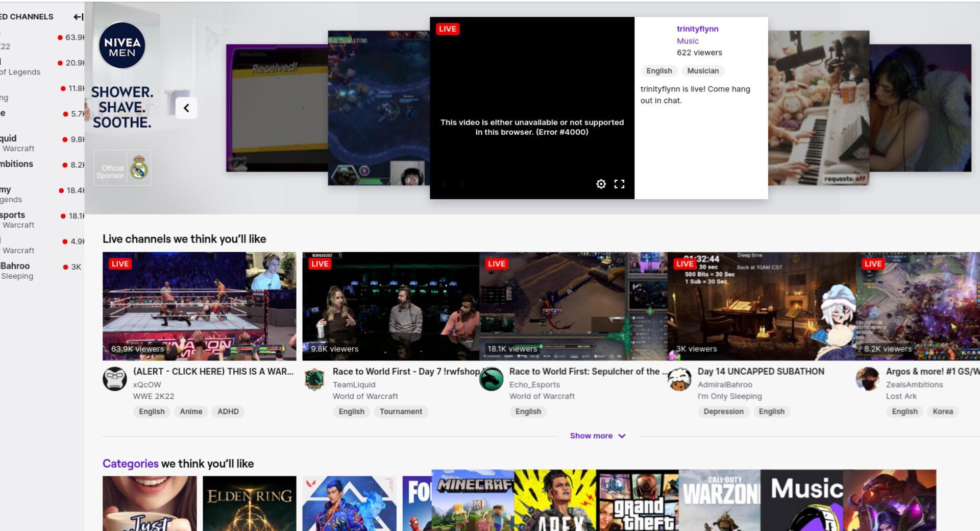Open the Minecraft category cover
Image resolution: width=980 pixels, height=531 pixels.
(x=473, y=500)
